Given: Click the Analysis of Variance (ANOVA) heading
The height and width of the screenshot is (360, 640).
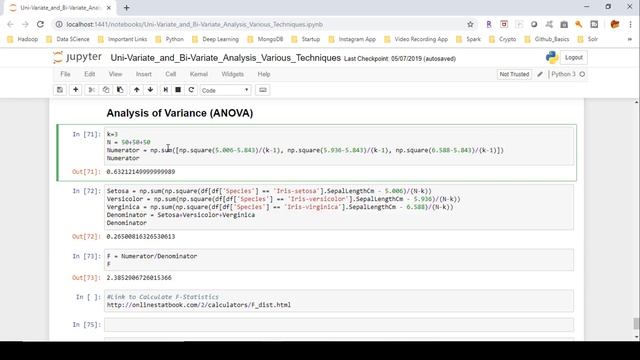Looking at the screenshot, I should [x=180, y=113].
